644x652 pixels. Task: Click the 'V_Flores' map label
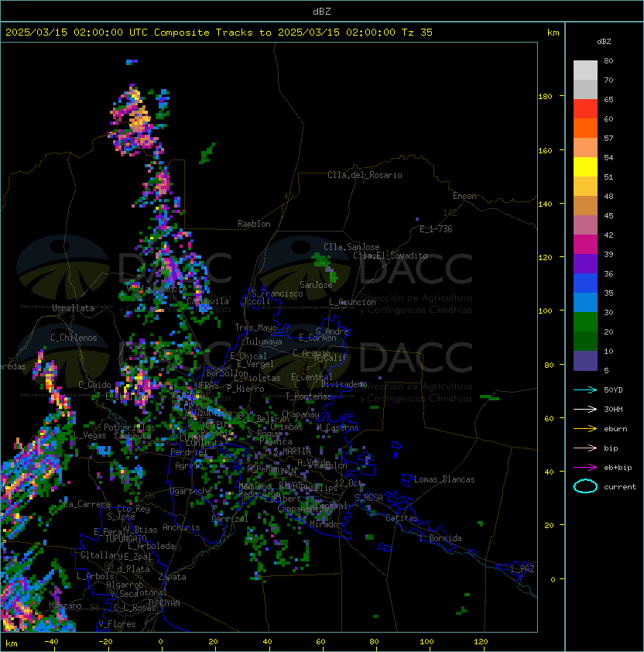coord(117,624)
